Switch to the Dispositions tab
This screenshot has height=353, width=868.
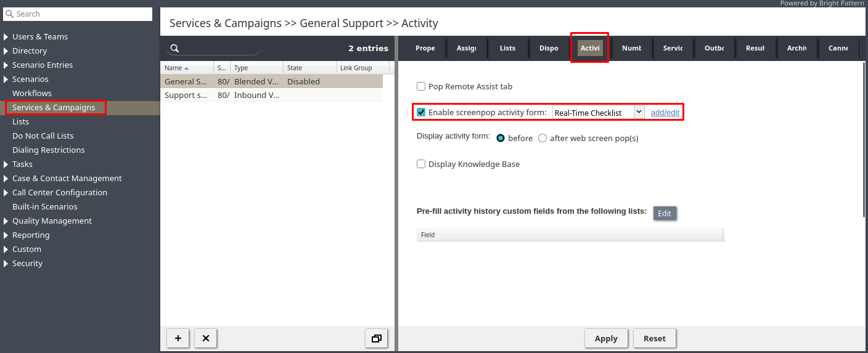click(x=548, y=48)
